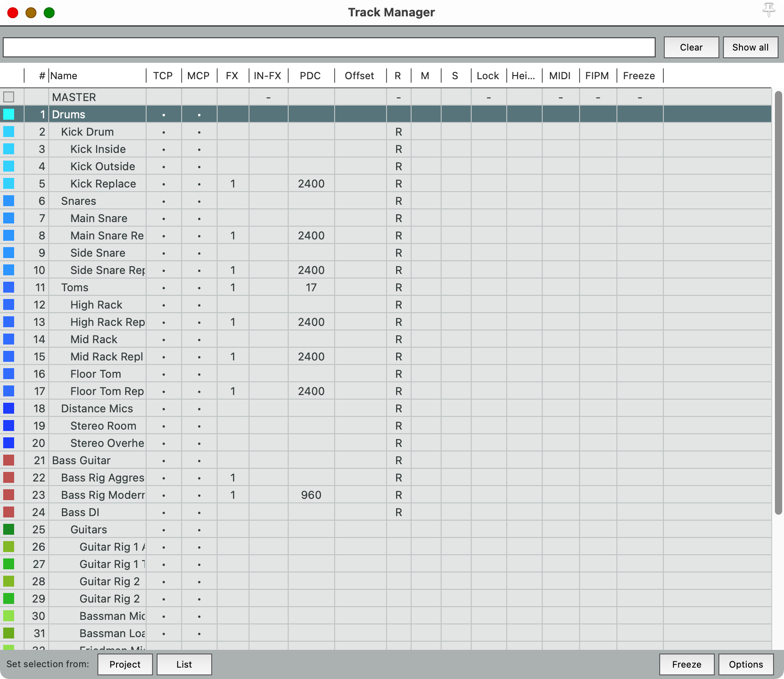This screenshot has width=784, height=679.
Task: Toggle record arm for Bass DI
Action: (398, 512)
